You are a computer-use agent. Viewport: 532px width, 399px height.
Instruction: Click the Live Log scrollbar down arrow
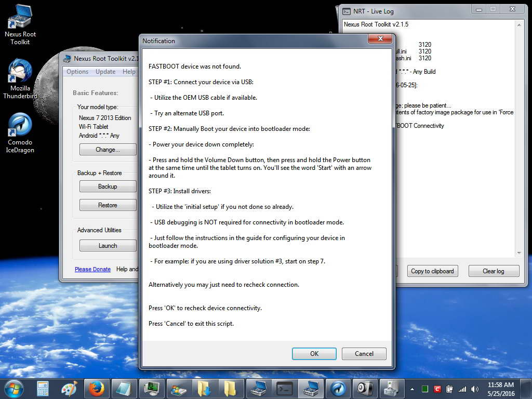pyautogui.click(x=518, y=253)
